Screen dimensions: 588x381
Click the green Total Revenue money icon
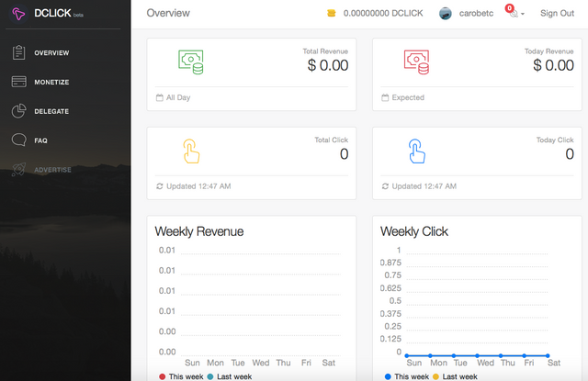(191, 62)
